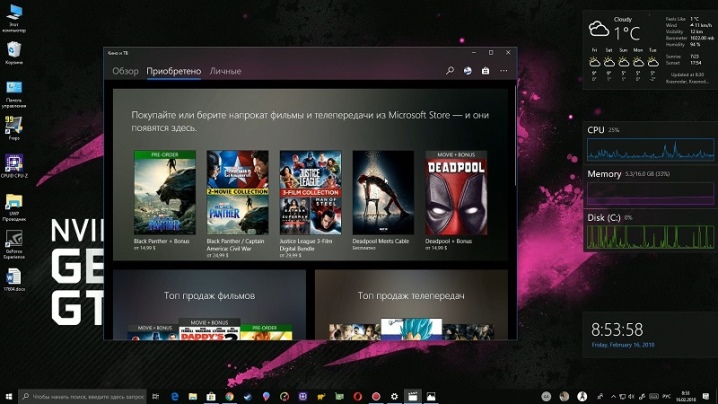Screen dimensions: 718x404
Task: Click the 'Deadpool + Bonus' title text
Action: [x=448, y=241]
